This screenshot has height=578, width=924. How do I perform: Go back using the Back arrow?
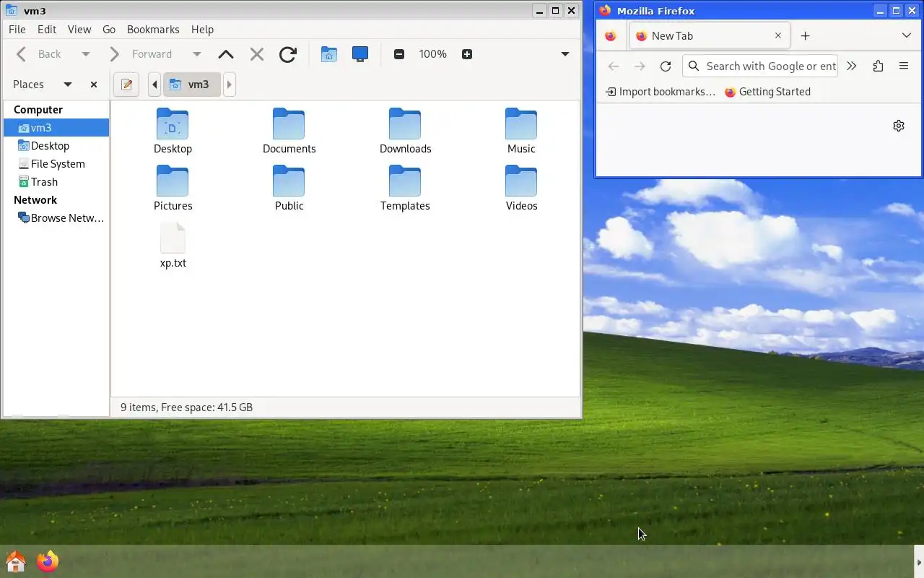tap(22, 54)
